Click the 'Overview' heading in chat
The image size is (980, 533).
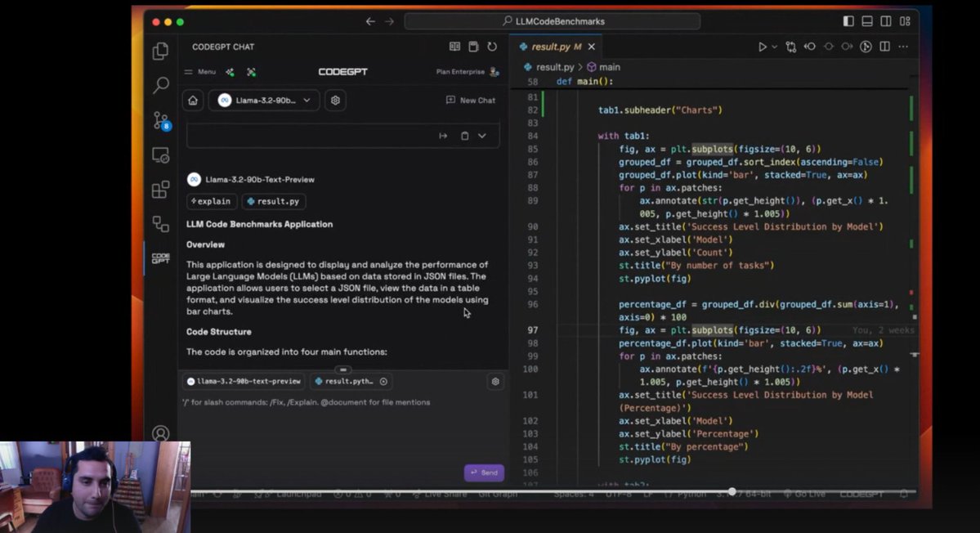click(x=205, y=245)
